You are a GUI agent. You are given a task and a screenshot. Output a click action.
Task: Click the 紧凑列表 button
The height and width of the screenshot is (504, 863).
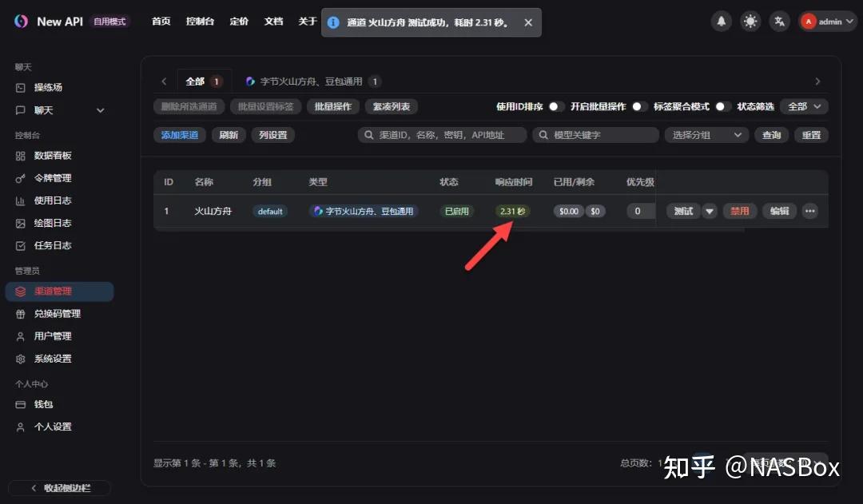392,107
